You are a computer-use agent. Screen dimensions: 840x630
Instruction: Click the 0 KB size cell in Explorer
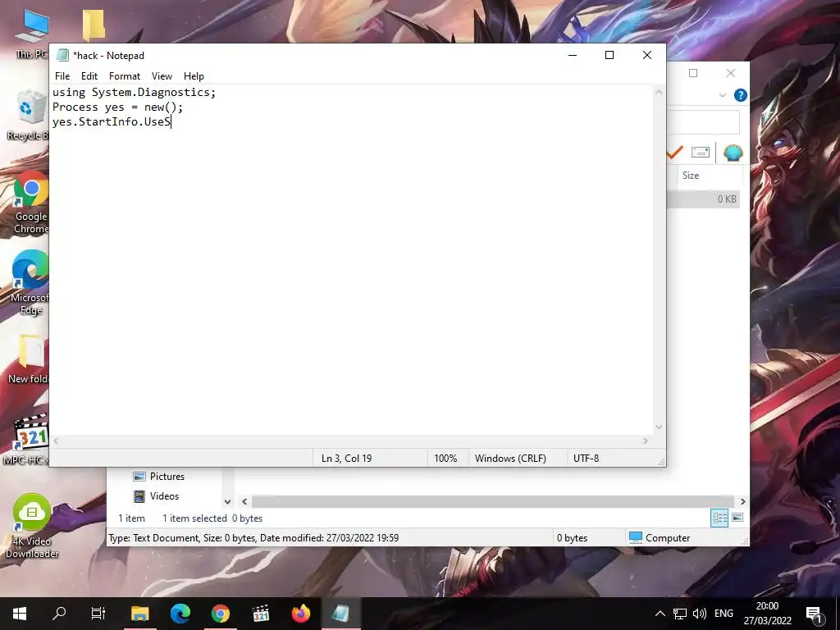tap(727, 199)
